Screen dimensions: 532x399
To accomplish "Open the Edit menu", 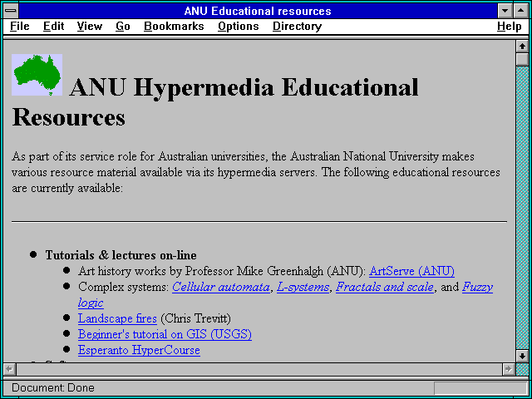I will click(53, 27).
